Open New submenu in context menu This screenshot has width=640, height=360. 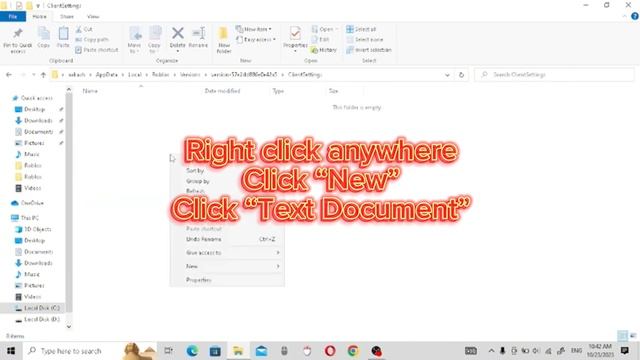[227, 266]
